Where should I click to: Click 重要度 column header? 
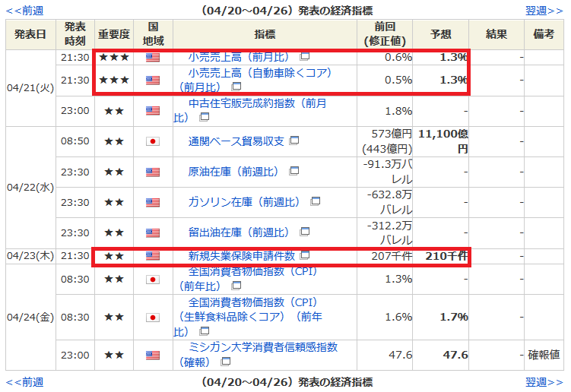coord(114,34)
